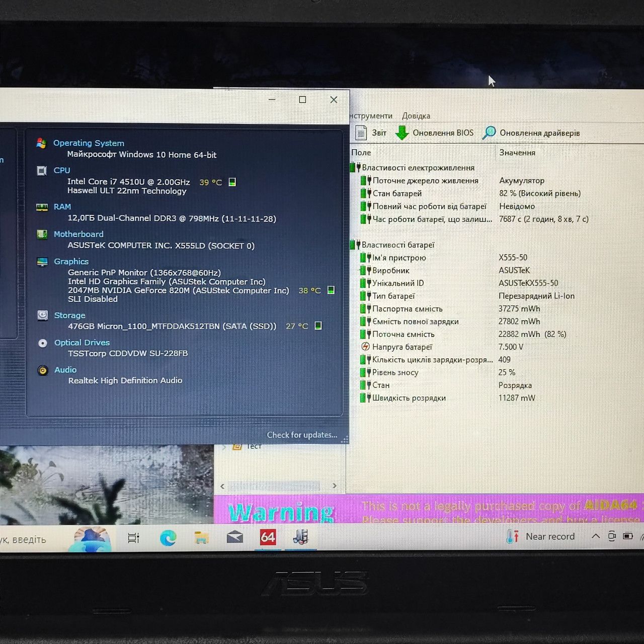Open the Інструменти menu in AIDA64
644x644 pixels.
coord(371,116)
